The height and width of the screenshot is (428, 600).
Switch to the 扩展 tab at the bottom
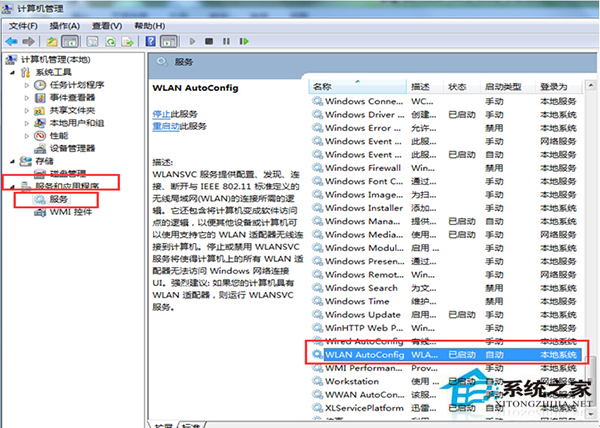point(164,425)
